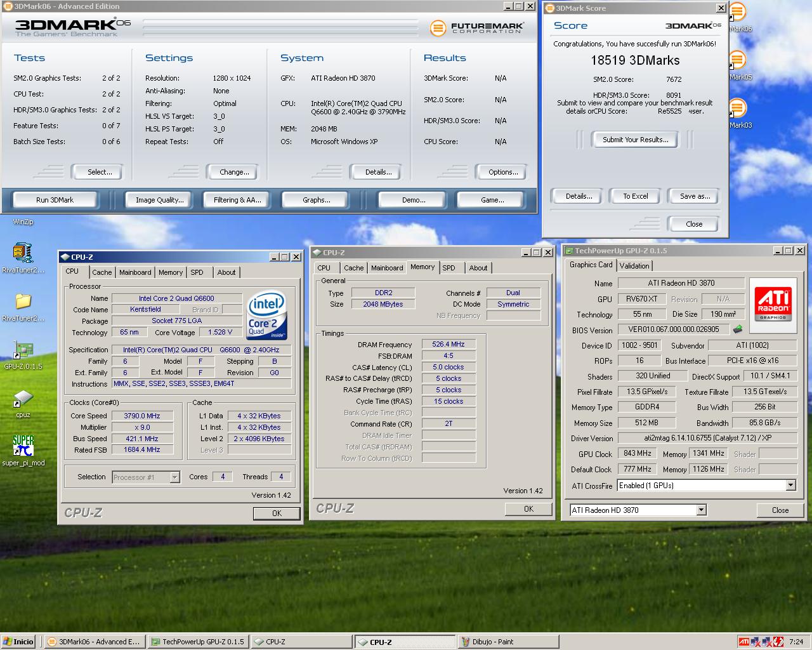Click Core Speed 3790.0 MHz field
This screenshot has height=650, width=812.
click(142, 416)
